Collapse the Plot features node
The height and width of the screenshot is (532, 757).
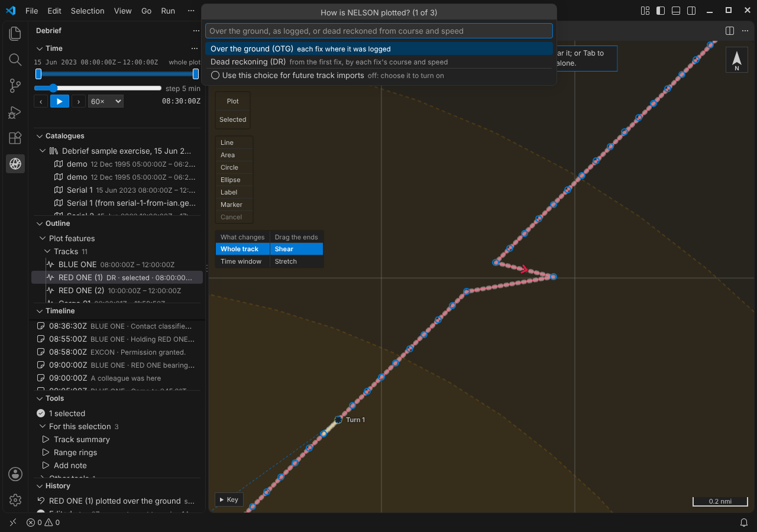43,238
